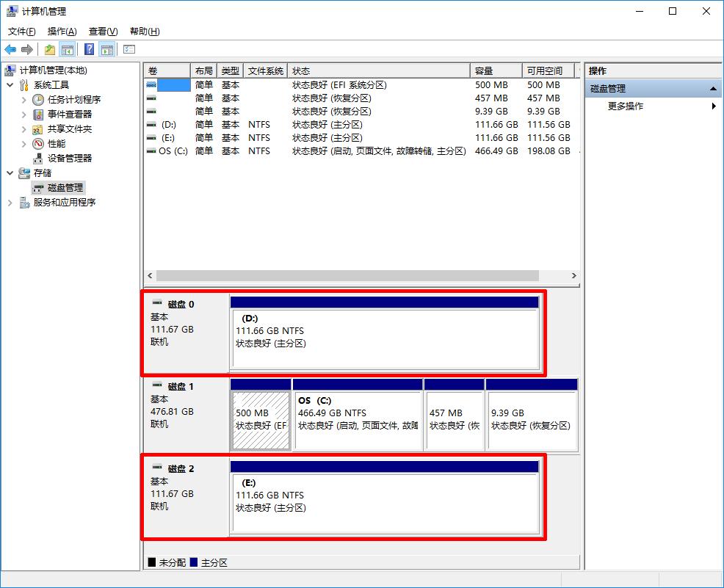Viewport: 724px width, 588px height.
Task: Collapse the Storage (存储) tree node
Action: tap(10, 173)
